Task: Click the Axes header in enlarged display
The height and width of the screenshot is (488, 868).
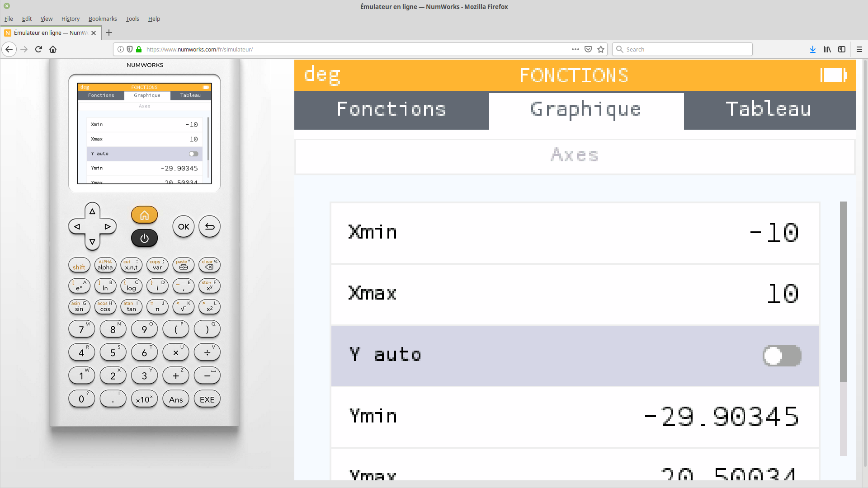Action: click(x=575, y=156)
